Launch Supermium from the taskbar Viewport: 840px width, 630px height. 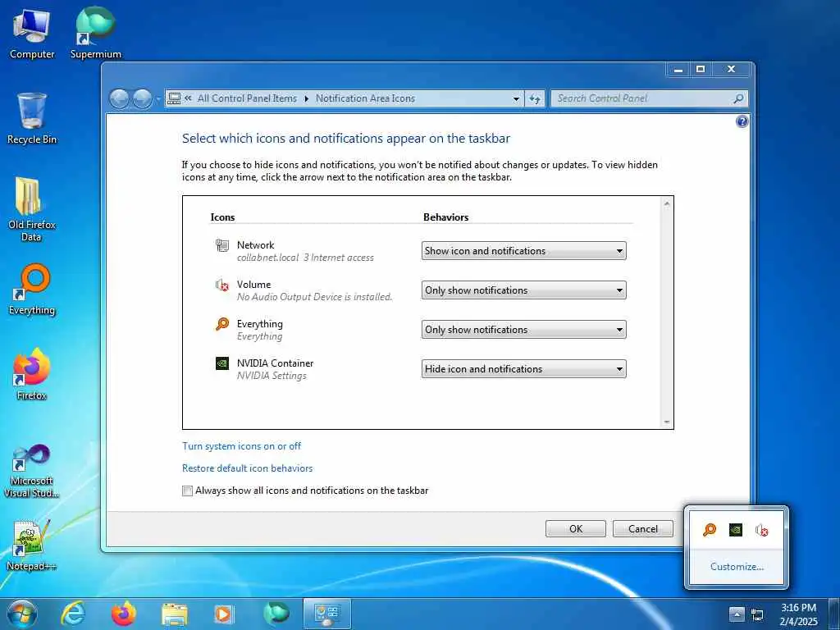(x=276, y=614)
